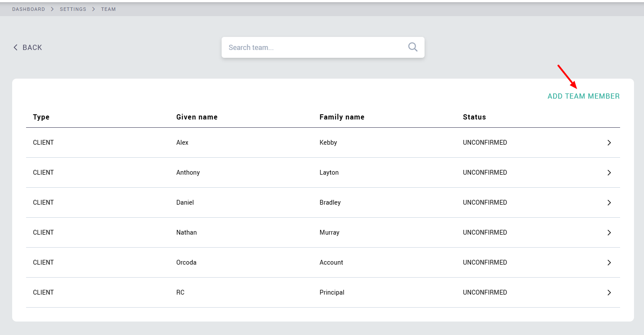Screen dimensions: 644x335
Task: Click the search magnifier icon
Action: pyautogui.click(x=412, y=47)
